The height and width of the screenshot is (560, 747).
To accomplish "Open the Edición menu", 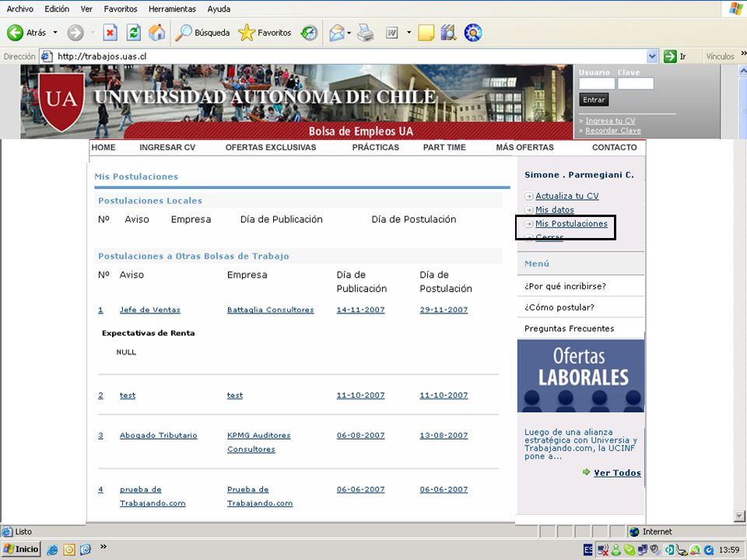I will point(57,9).
